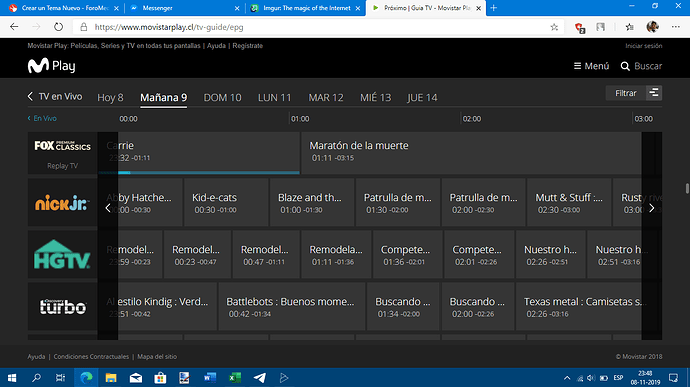Toggle the filter list view icon
This screenshot has height=387, width=690.
[654, 93]
